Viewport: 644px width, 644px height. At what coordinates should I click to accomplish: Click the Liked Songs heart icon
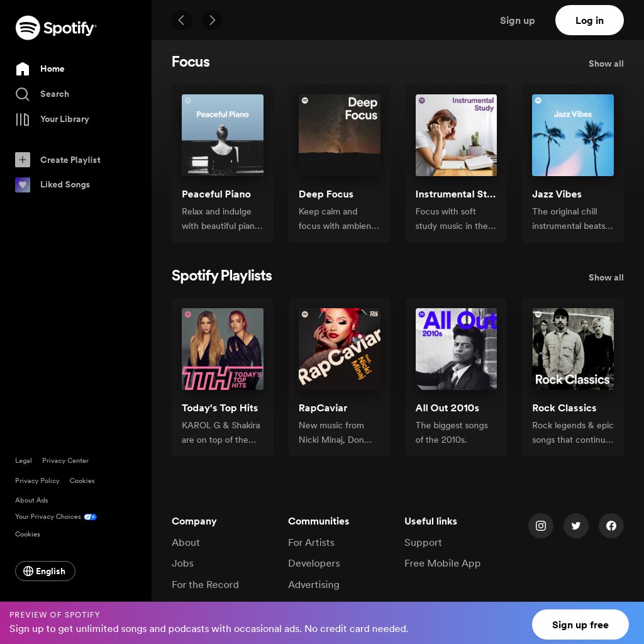tap(23, 185)
